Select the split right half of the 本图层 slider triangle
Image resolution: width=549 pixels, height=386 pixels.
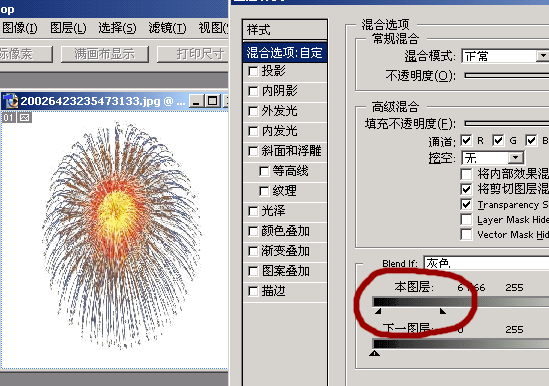pos(443,311)
